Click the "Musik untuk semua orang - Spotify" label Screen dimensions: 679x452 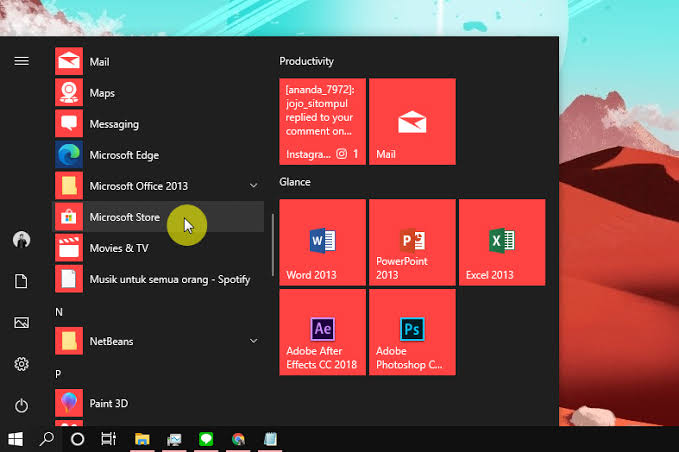[x=170, y=280]
